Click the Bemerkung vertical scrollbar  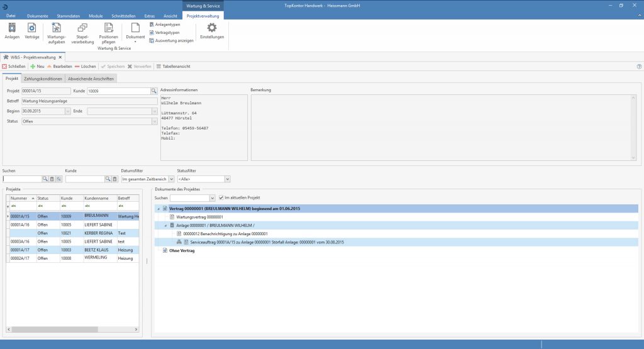[x=633, y=128]
